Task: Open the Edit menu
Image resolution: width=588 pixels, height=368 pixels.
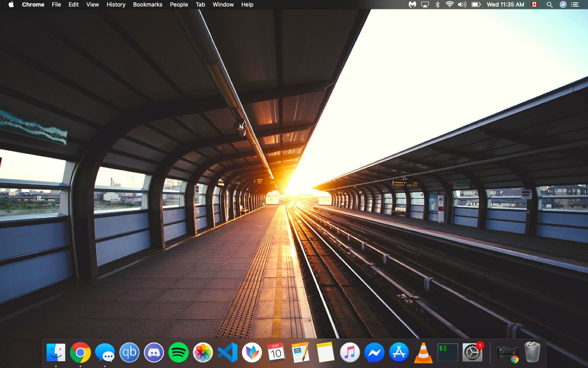Action: click(73, 4)
